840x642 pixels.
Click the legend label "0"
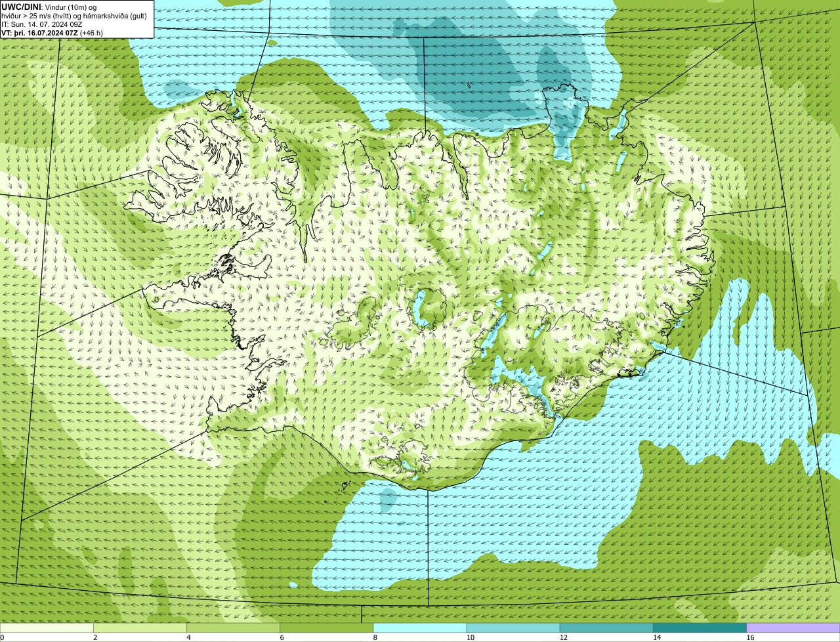click(3, 637)
